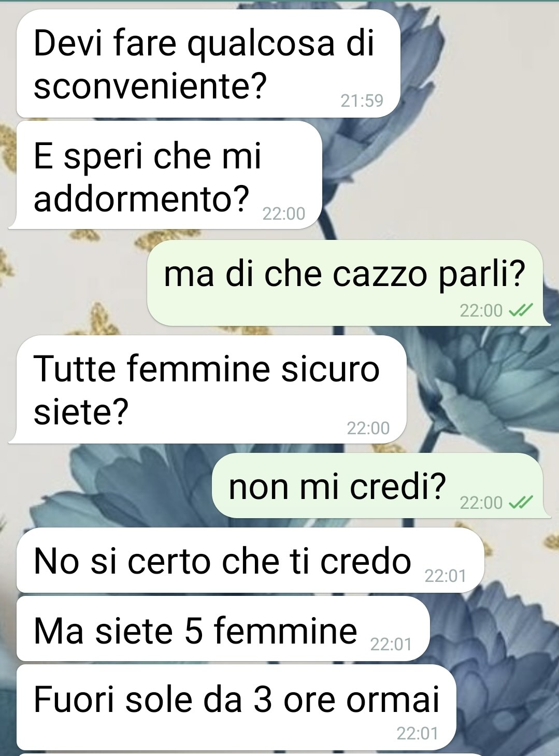Click the word 'sconveniente?' in first bubble
The height and width of the screenshot is (756, 559).
click(x=150, y=86)
